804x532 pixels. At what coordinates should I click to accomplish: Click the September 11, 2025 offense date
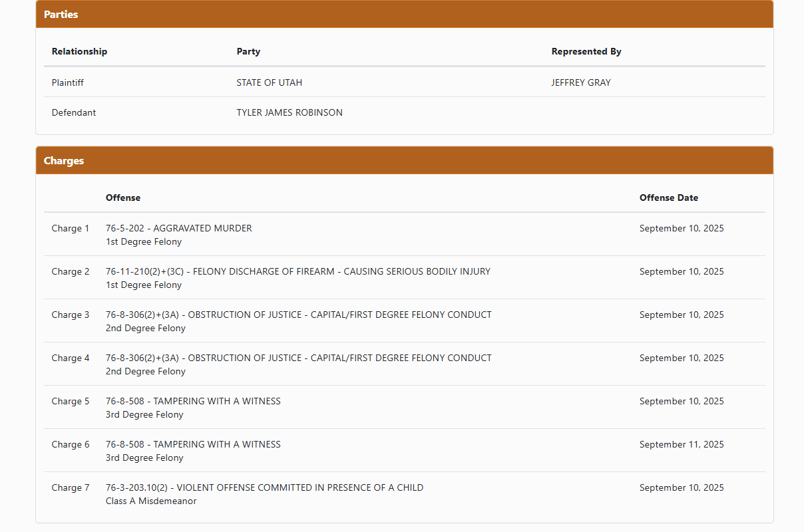tap(681, 444)
